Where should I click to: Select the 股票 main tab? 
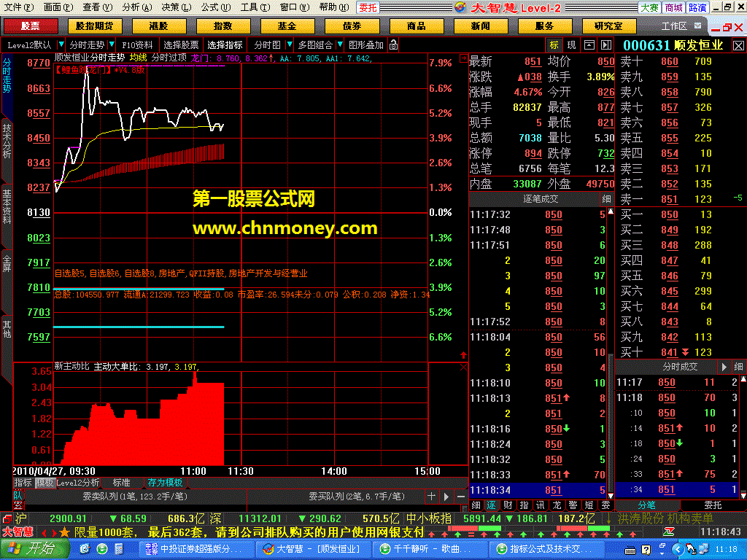coord(31,26)
